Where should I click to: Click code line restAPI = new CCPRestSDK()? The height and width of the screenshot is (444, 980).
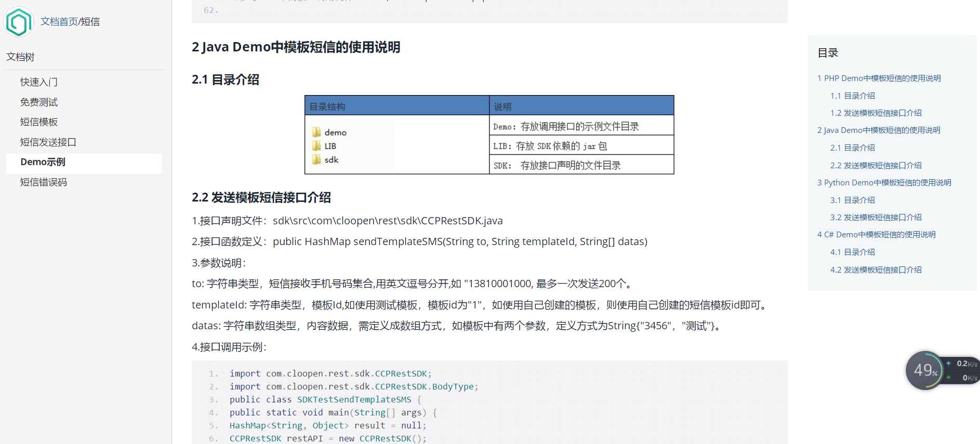[x=328, y=439]
